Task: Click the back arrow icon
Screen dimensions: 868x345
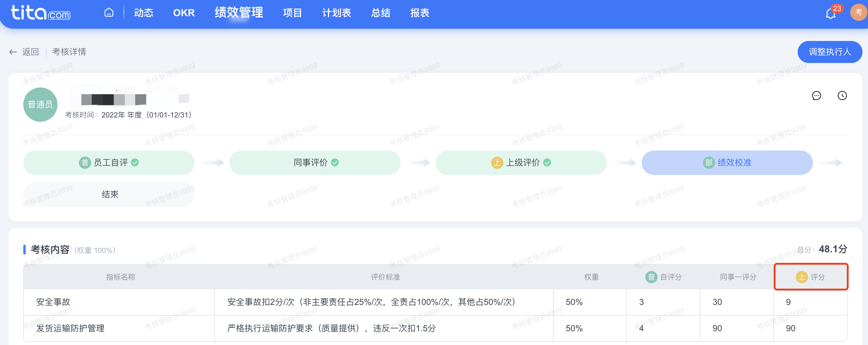Action: [13, 52]
